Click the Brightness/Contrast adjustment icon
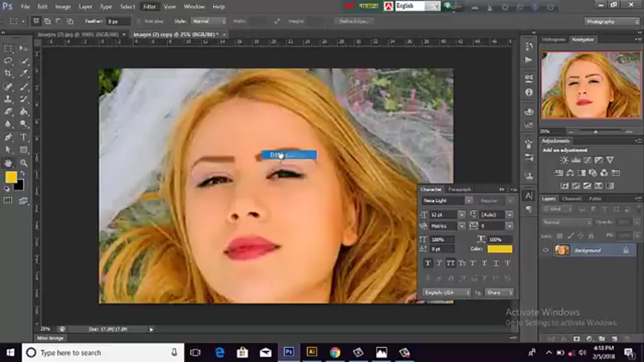Viewport: 644px width, 362px height. [x=564, y=160]
